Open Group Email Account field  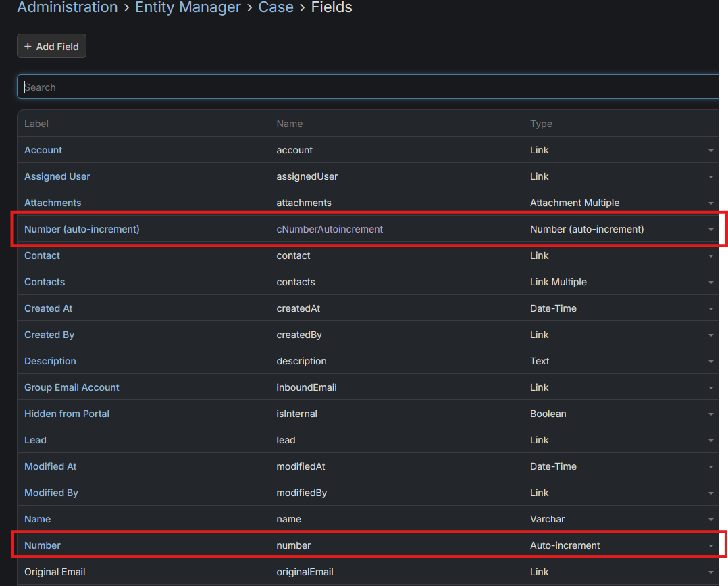pyautogui.click(x=72, y=387)
